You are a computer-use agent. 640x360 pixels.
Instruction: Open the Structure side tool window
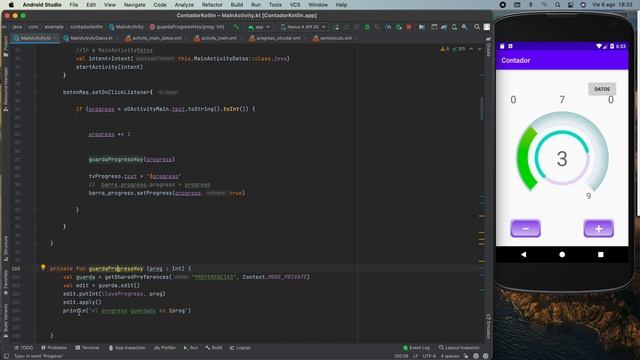point(5,247)
